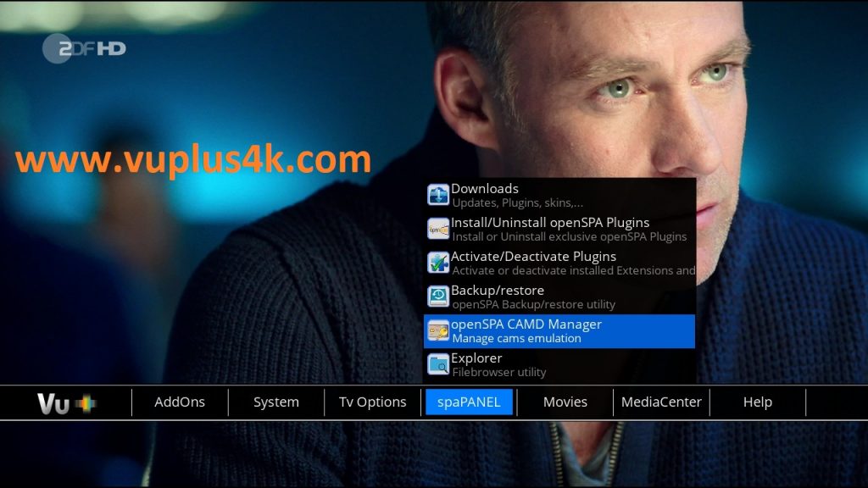
Task: Click the Backup/restore clock icon
Action: (438, 297)
